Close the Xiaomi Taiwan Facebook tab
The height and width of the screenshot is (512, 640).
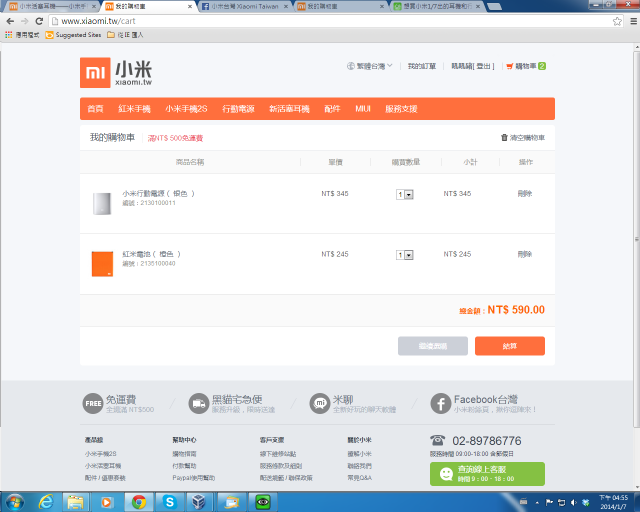coord(286,7)
